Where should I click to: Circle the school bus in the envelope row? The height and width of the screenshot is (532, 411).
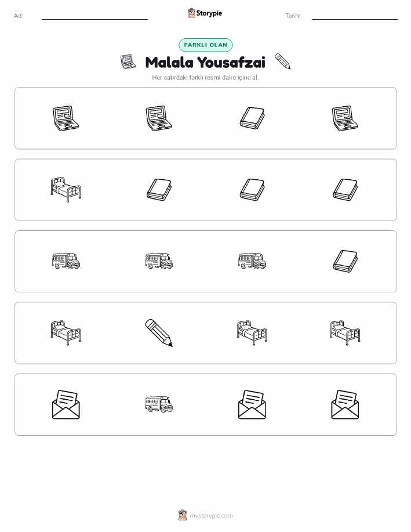point(159,404)
